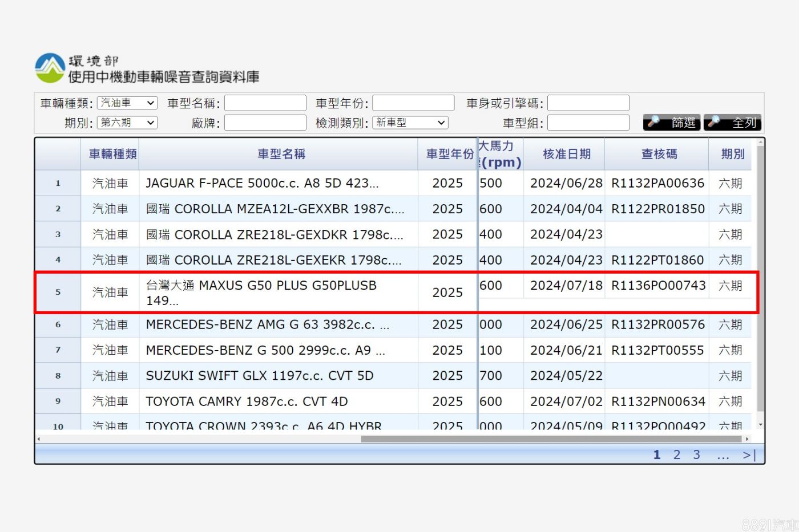This screenshot has width=799, height=532.
Task: Type in the 車型名稱 input field
Action: (265, 103)
